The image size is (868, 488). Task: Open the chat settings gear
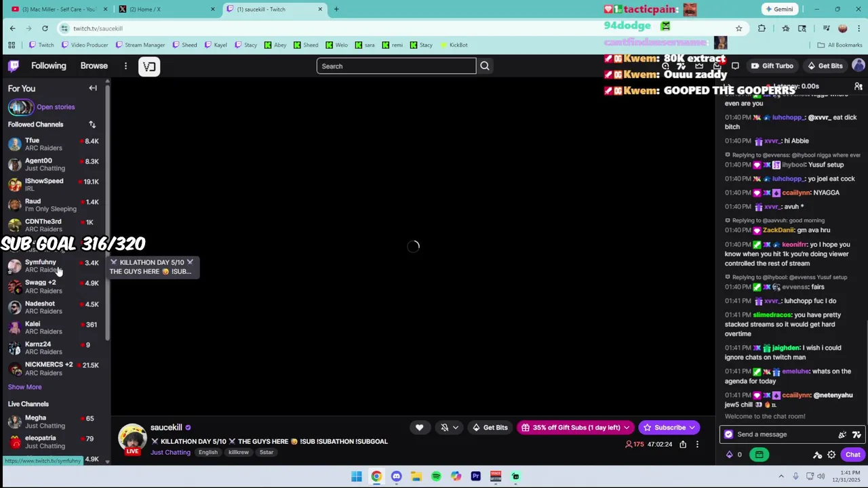[831, 455]
